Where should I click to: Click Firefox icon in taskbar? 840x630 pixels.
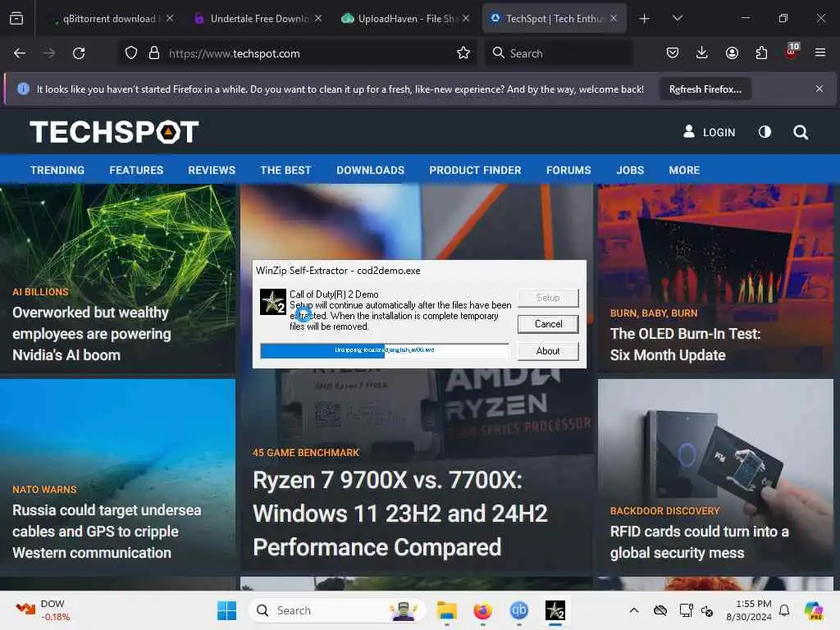[482, 610]
